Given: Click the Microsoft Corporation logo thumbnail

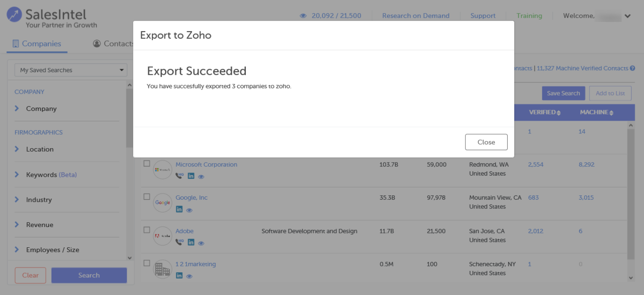Looking at the screenshot, I should (163, 170).
